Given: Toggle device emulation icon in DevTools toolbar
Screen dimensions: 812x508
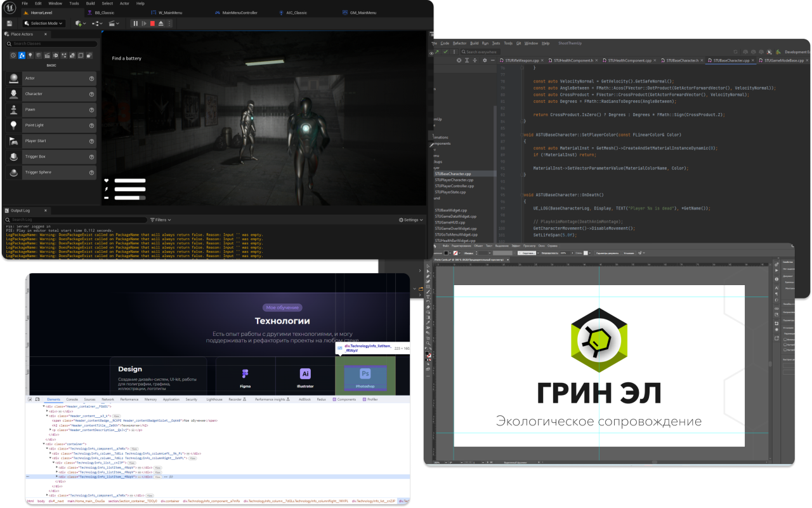Looking at the screenshot, I should [38, 400].
